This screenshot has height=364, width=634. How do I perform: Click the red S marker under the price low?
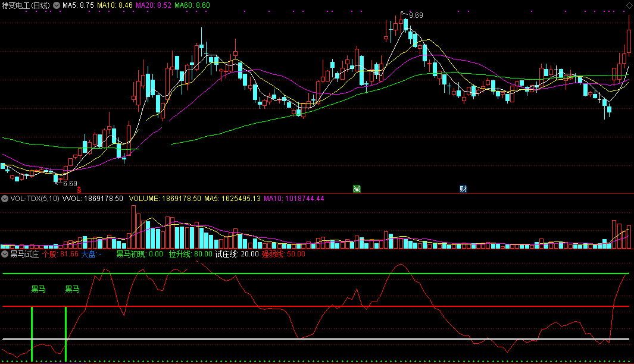(x=79, y=190)
